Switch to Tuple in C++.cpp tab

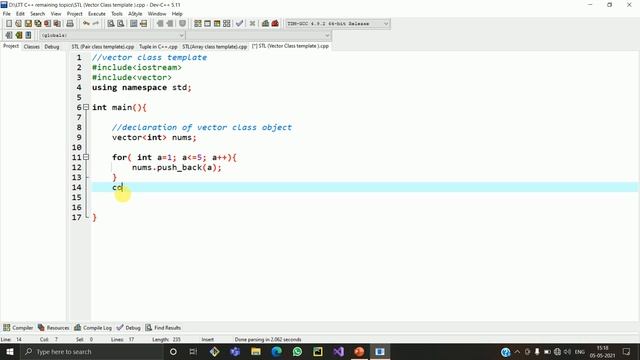tap(158, 47)
